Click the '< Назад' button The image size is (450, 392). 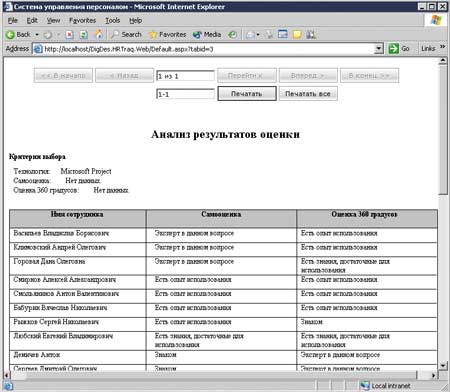124,75
